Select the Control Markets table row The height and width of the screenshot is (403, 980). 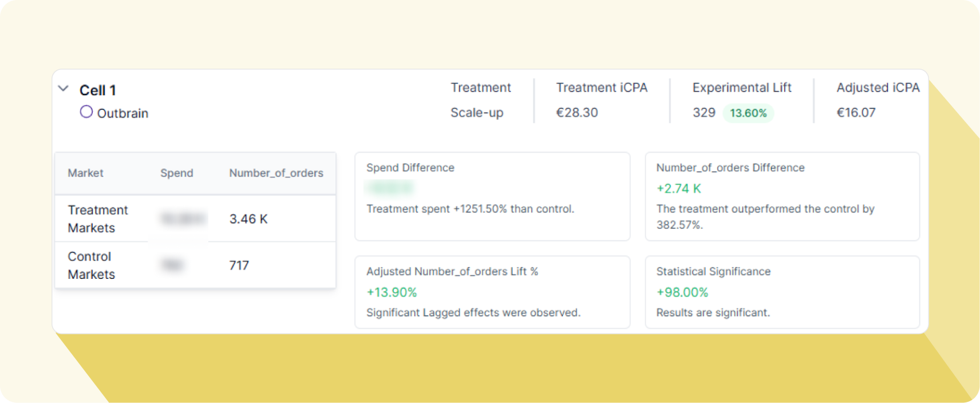point(195,265)
